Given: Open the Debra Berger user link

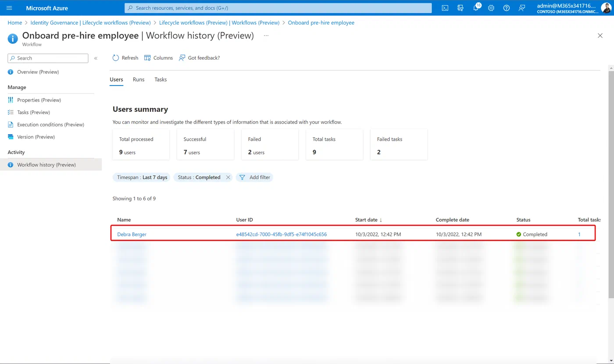Looking at the screenshot, I should click(132, 234).
